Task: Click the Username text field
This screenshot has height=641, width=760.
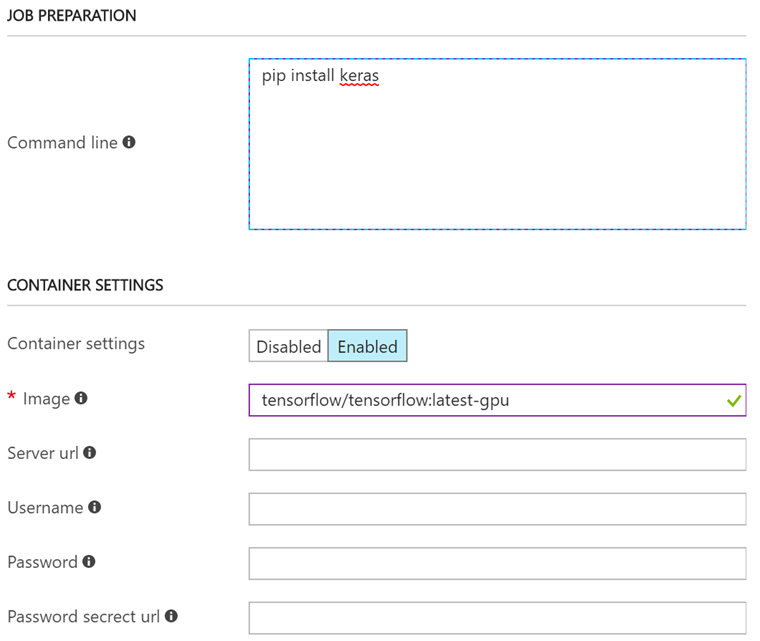Action: pos(497,509)
